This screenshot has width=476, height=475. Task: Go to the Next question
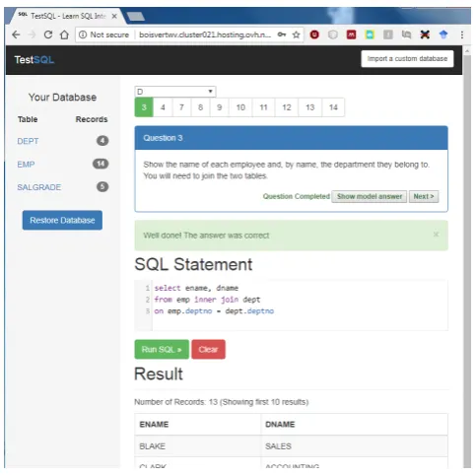(x=424, y=196)
